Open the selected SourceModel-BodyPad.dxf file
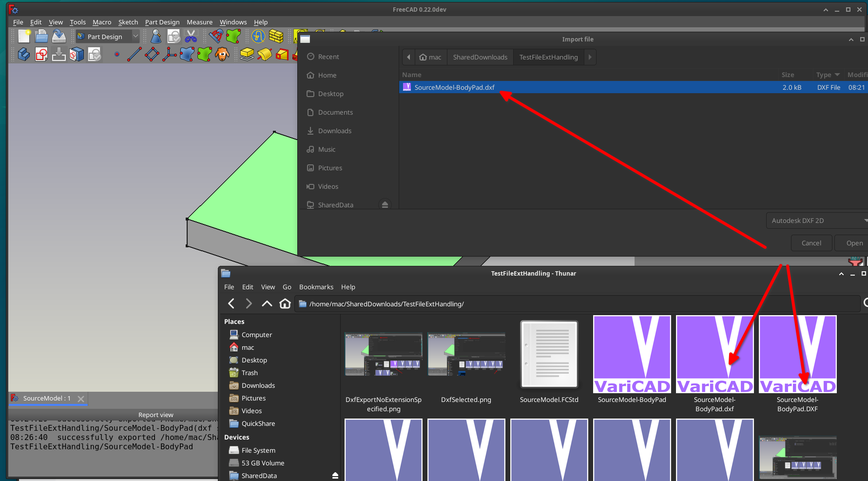This screenshot has height=481, width=868. (x=854, y=242)
